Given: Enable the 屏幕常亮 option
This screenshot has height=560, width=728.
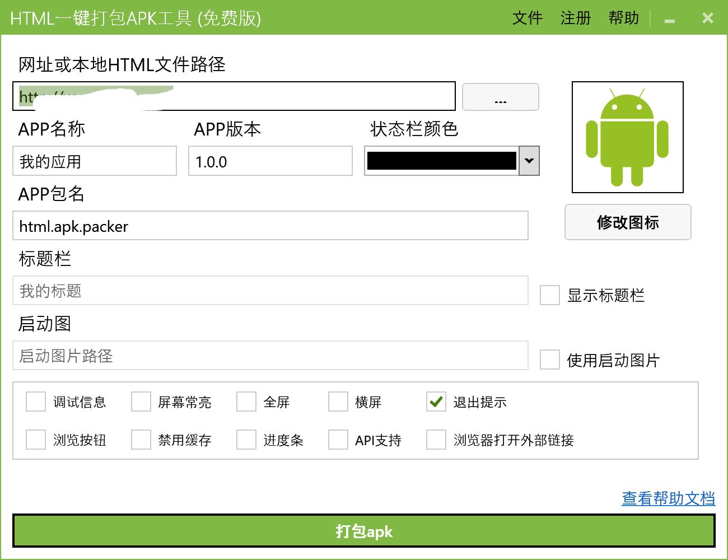Looking at the screenshot, I should coord(141,402).
